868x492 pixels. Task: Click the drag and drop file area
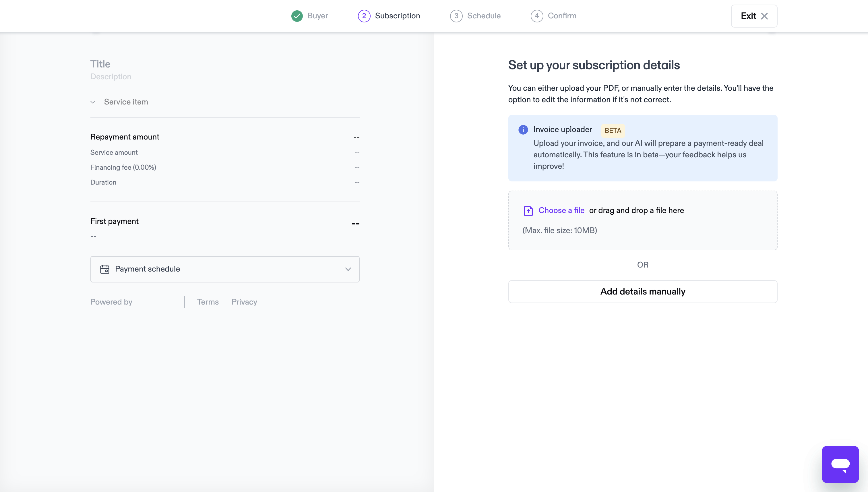point(643,220)
